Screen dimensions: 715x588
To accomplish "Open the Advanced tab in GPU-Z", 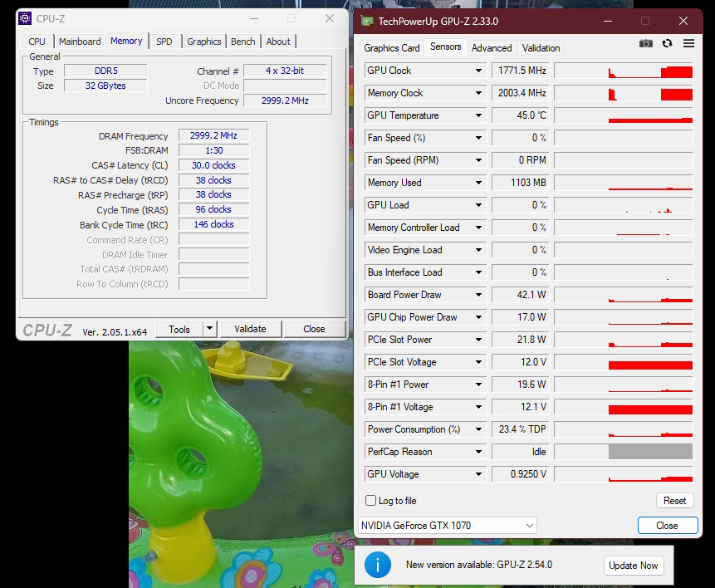I will point(492,48).
